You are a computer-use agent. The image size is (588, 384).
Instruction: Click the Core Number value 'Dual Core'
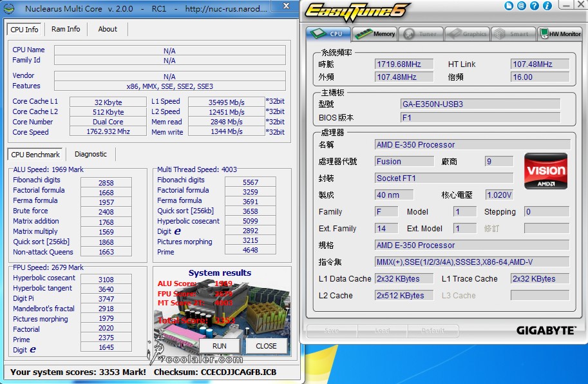108,122
